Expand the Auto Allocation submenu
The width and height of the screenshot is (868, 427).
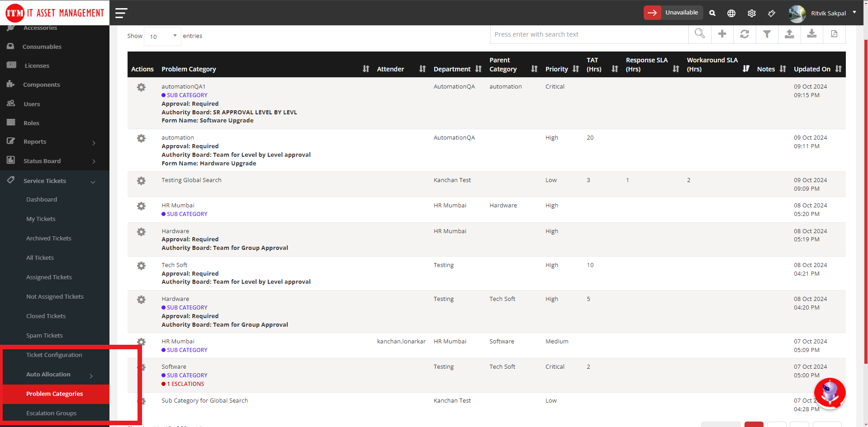point(48,374)
